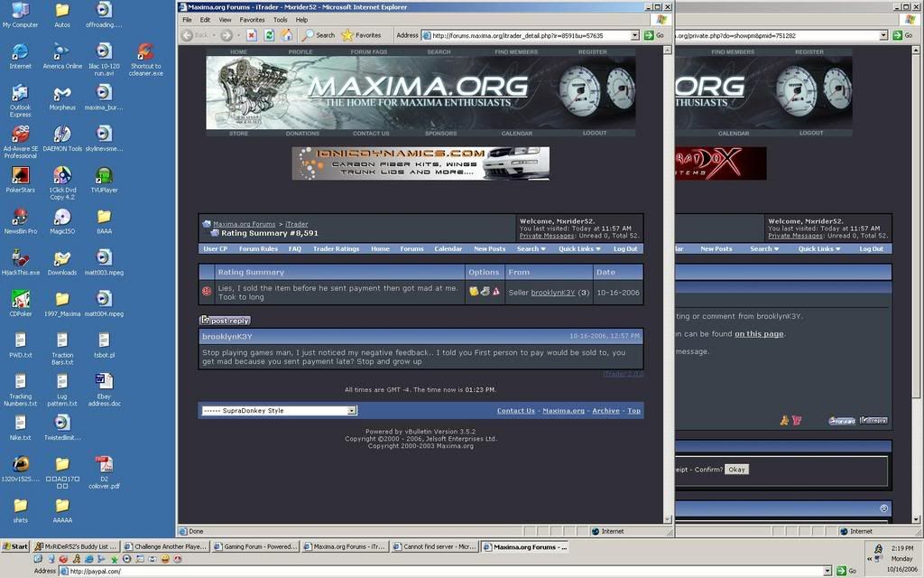Click the taskbar Address field showing paypal.com
The width and height of the screenshot is (924, 578).
point(441,571)
